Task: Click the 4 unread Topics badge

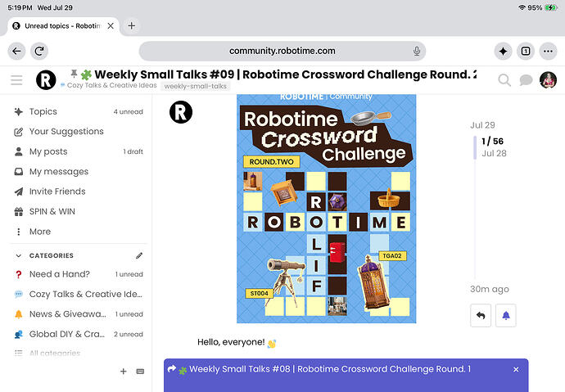Action: pos(129,112)
